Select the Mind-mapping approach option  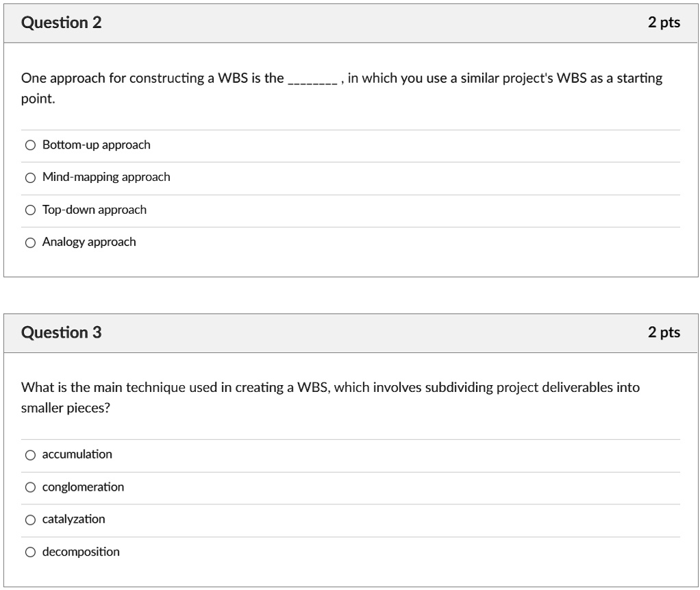pyautogui.click(x=30, y=177)
